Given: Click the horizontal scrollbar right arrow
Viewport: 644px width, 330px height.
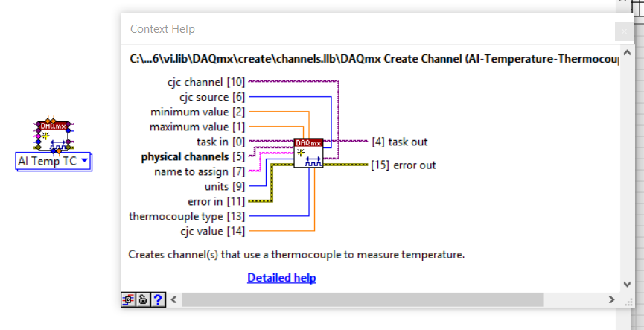Looking at the screenshot, I should (611, 299).
